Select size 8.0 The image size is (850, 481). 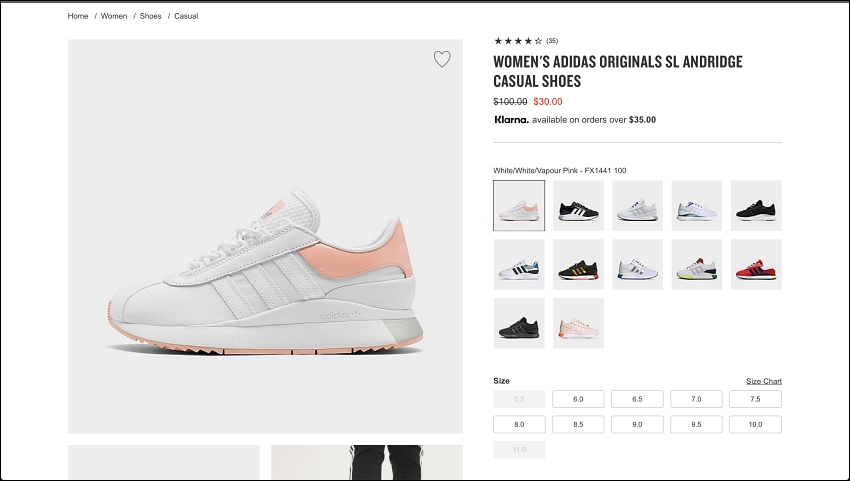[519, 425]
